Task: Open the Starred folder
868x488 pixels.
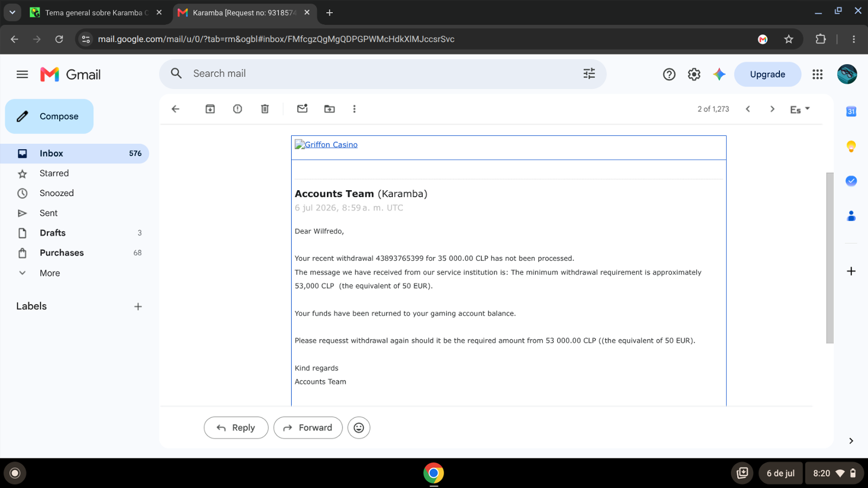Action: click(75, 173)
